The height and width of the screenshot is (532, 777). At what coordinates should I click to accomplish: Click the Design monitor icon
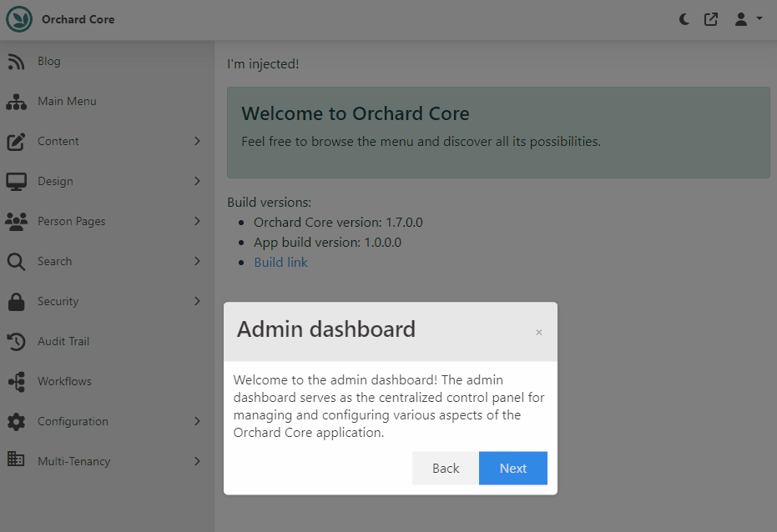point(17,182)
